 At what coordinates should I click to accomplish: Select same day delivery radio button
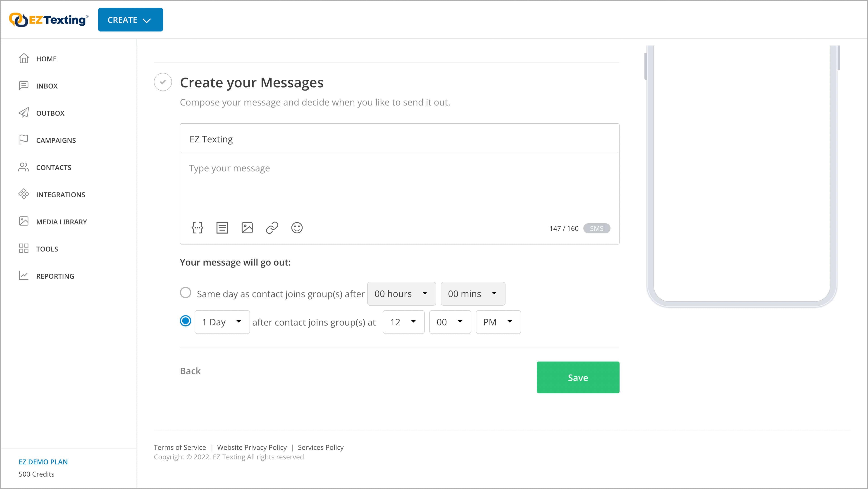[x=185, y=292]
